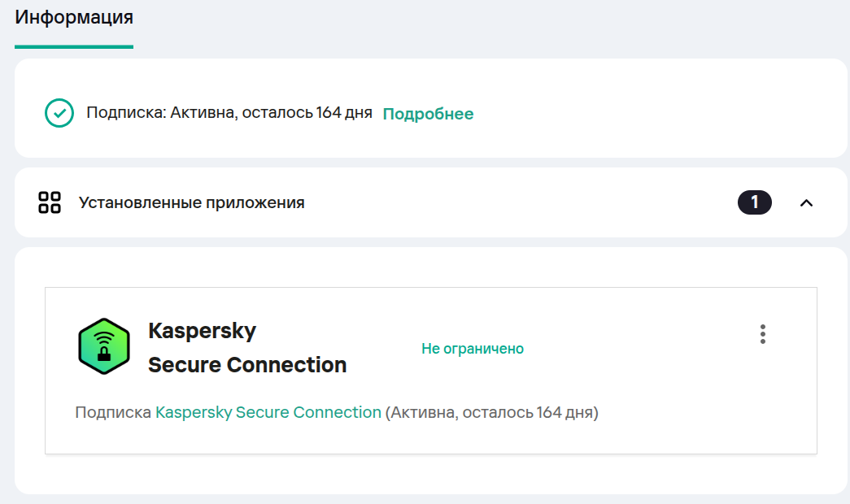850x504 pixels.
Task: Click the installed applications grid icon
Action: click(x=50, y=202)
